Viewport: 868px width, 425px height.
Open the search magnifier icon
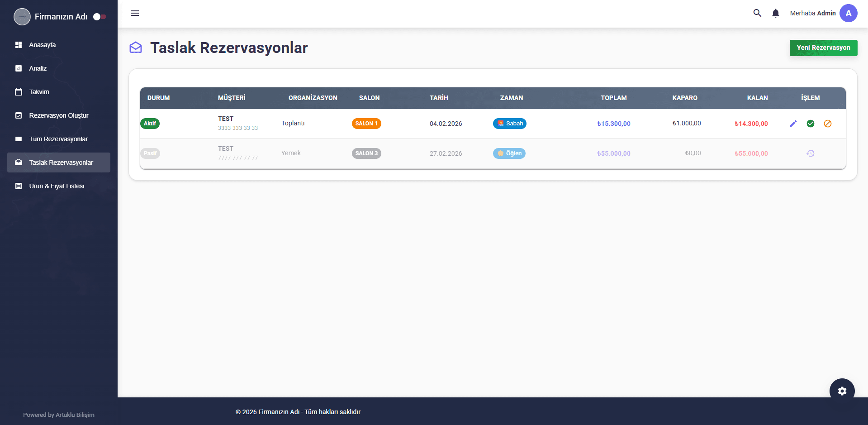point(757,13)
